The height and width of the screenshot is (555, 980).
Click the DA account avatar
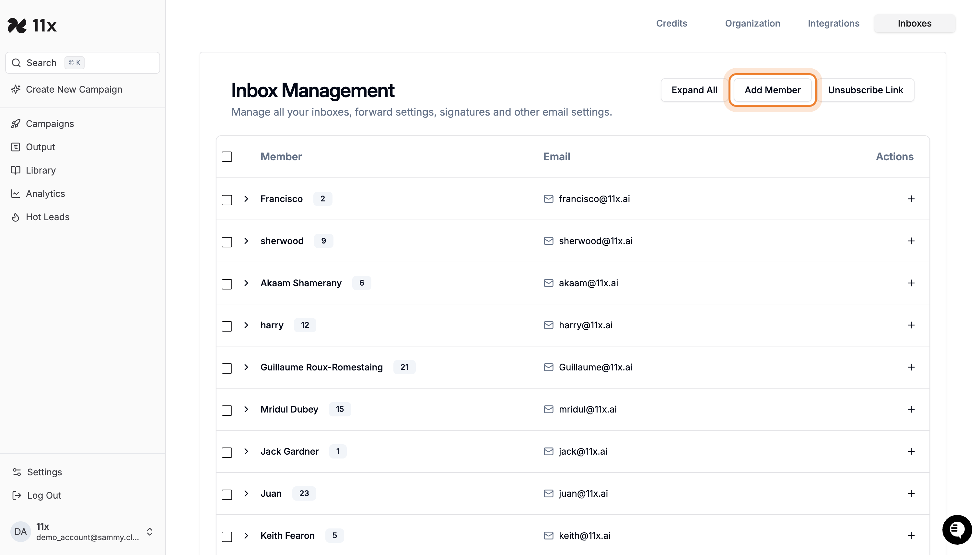21,531
